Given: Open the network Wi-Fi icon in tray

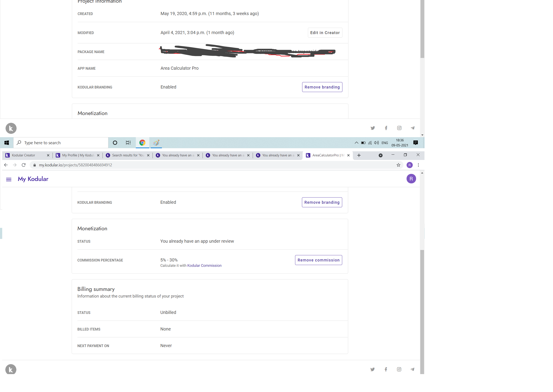Looking at the screenshot, I should click(370, 143).
